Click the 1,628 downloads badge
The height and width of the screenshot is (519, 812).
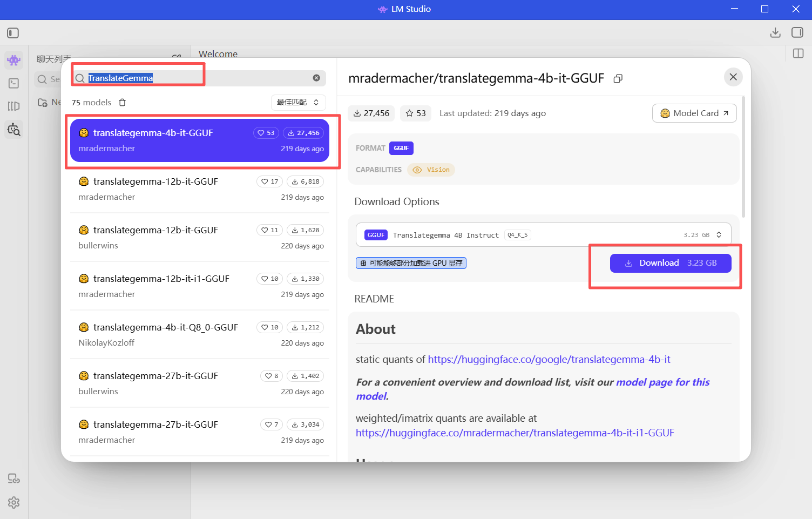[306, 230]
